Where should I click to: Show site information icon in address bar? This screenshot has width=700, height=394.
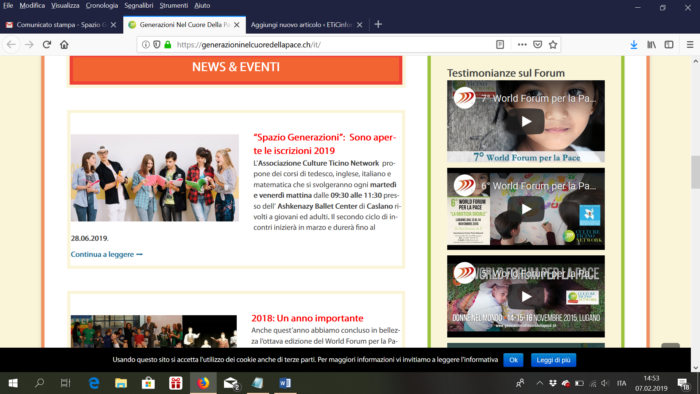click(x=146, y=45)
